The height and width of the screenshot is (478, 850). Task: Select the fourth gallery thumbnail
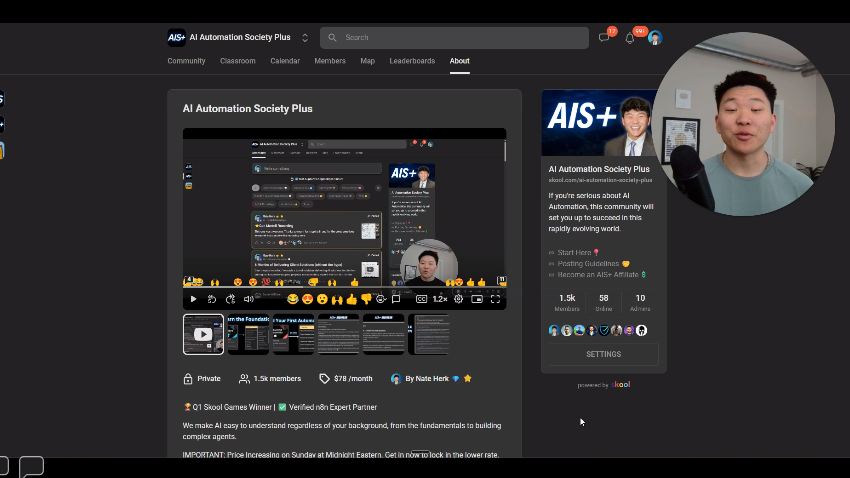338,334
